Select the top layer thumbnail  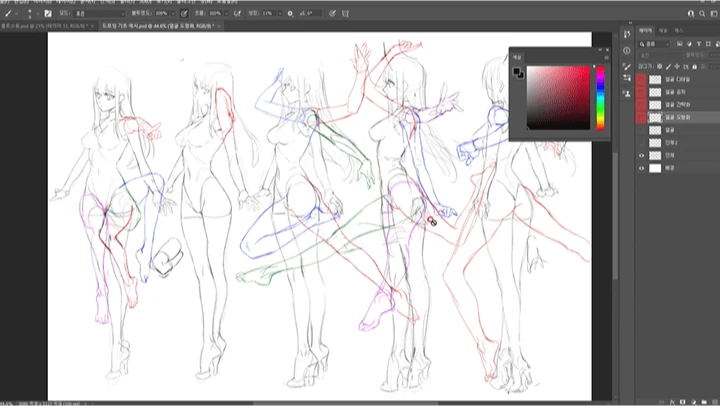pyautogui.click(x=655, y=79)
